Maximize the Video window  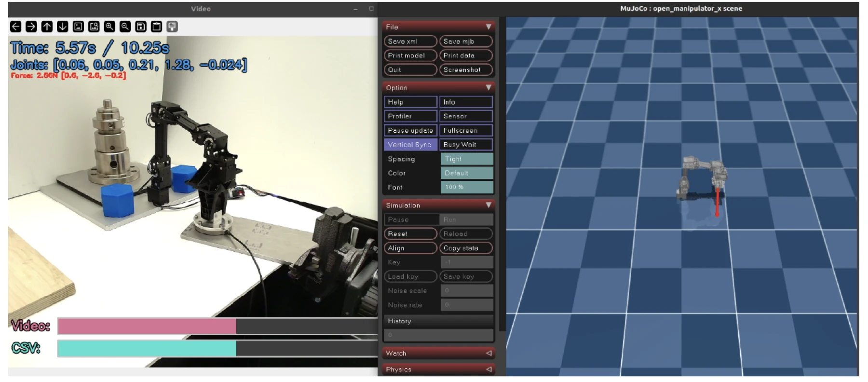tap(371, 9)
